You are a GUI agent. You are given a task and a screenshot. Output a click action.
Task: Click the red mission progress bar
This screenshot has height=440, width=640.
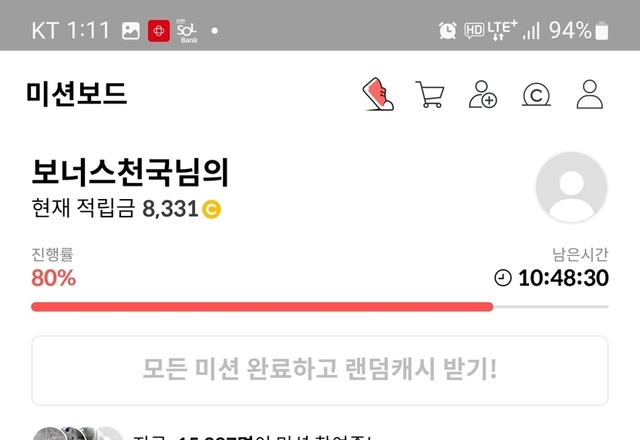point(262,307)
